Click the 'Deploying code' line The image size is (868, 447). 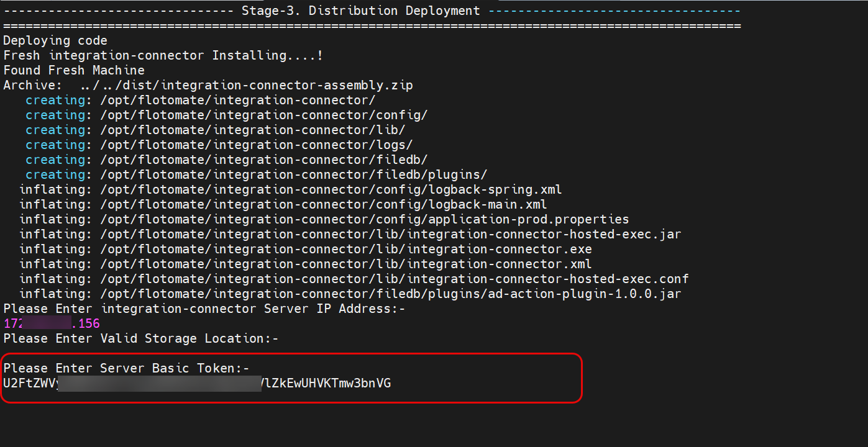click(x=55, y=40)
